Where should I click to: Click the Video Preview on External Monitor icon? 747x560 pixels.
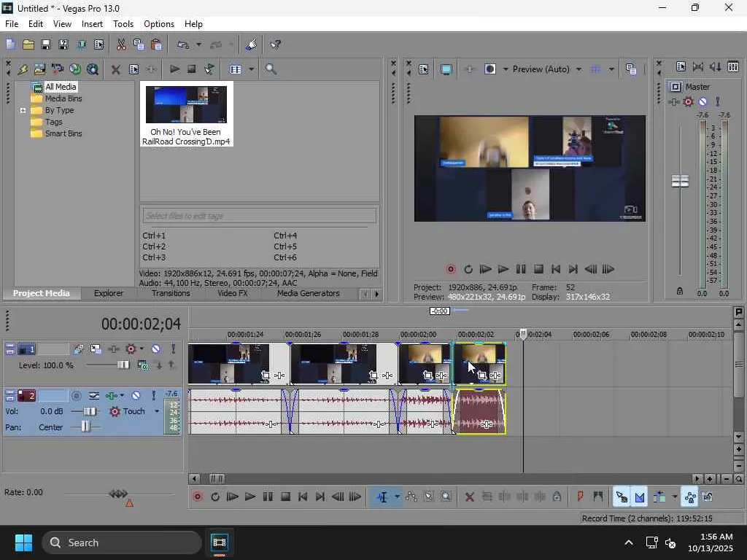tap(446, 69)
